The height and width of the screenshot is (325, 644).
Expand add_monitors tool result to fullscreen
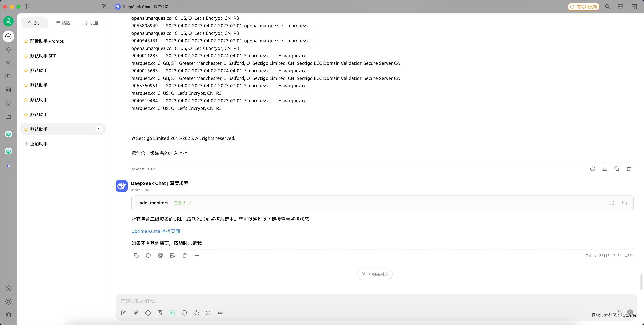[x=611, y=203]
